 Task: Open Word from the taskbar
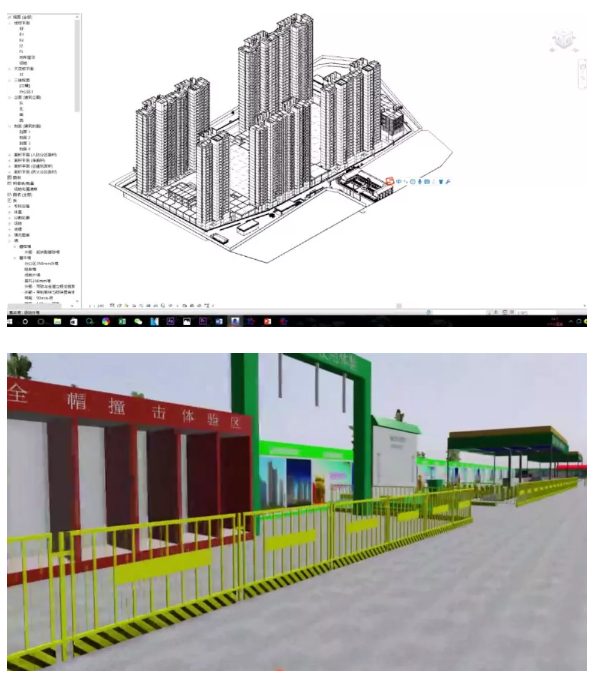click(219, 322)
